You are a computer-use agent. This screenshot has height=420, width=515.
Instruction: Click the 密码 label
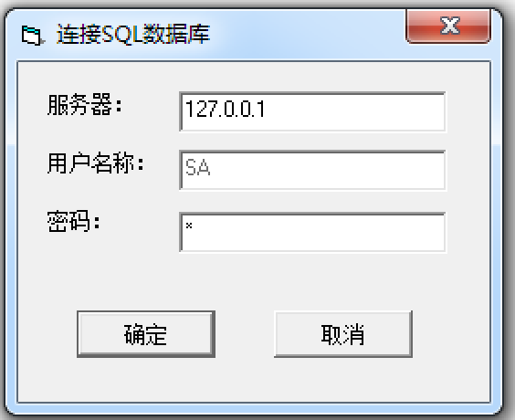coord(73,221)
